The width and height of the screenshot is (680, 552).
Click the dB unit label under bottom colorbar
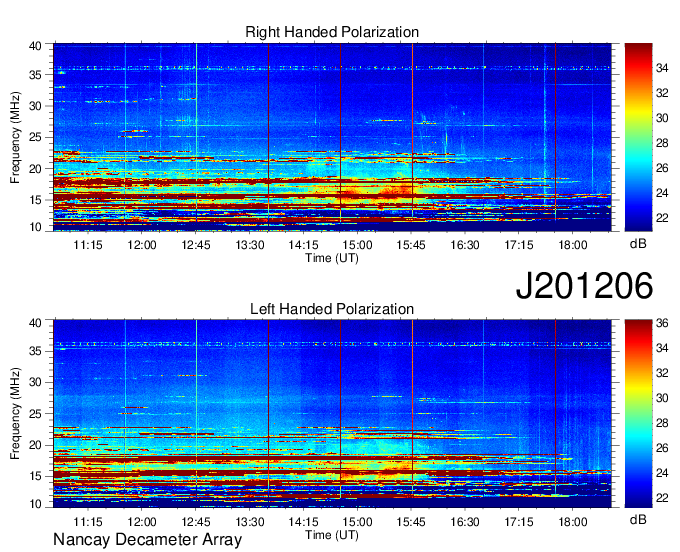(x=638, y=520)
